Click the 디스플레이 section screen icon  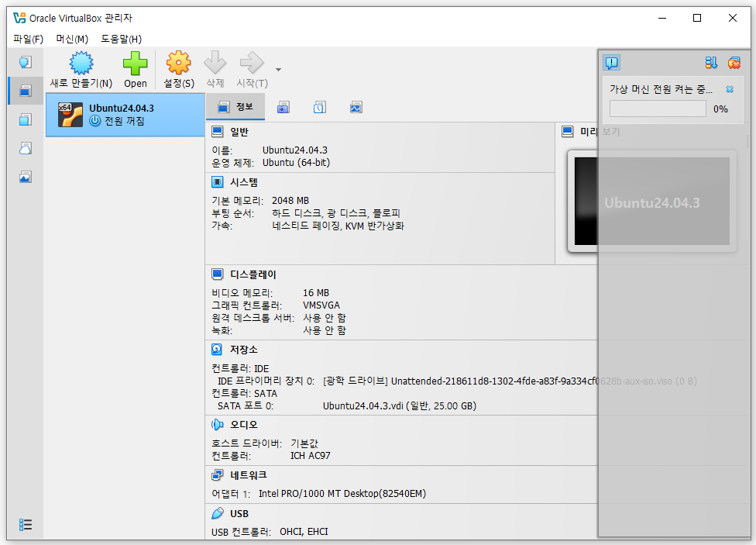pyautogui.click(x=218, y=274)
